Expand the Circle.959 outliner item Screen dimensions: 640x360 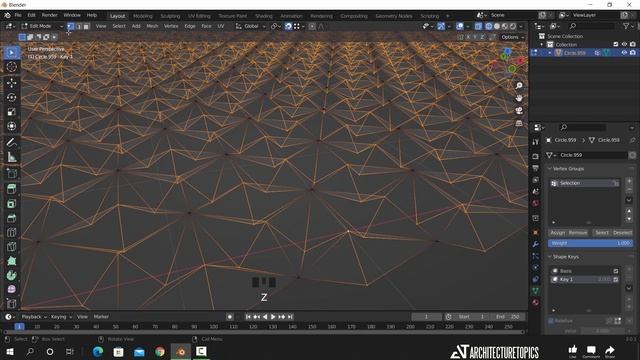[550, 53]
